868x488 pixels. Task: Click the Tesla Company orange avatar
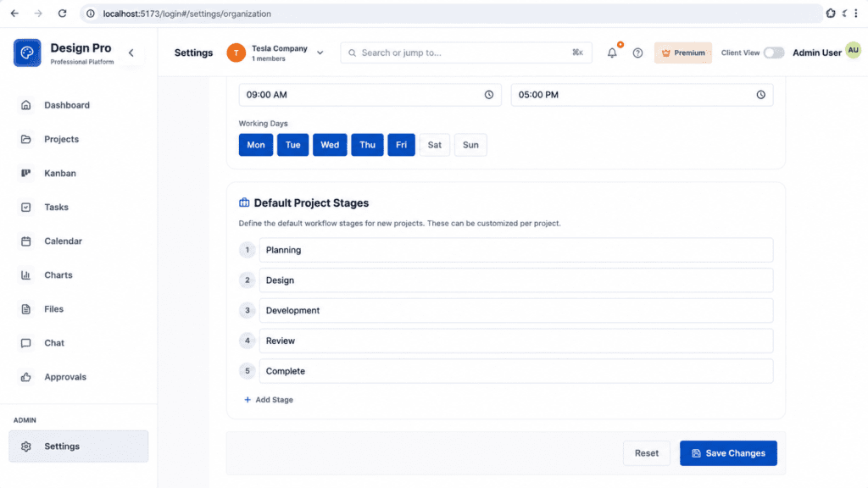click(x=236, y=53)
